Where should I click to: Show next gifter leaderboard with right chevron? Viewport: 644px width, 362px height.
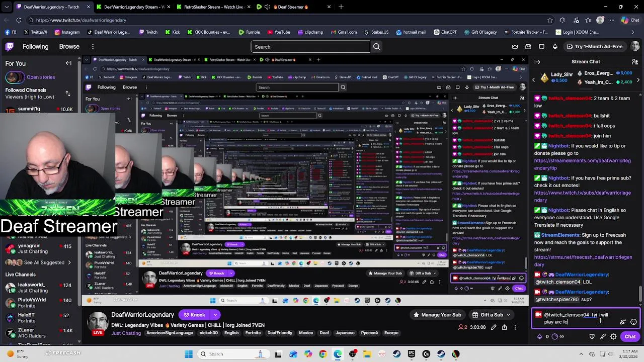[x=638, y=79]
